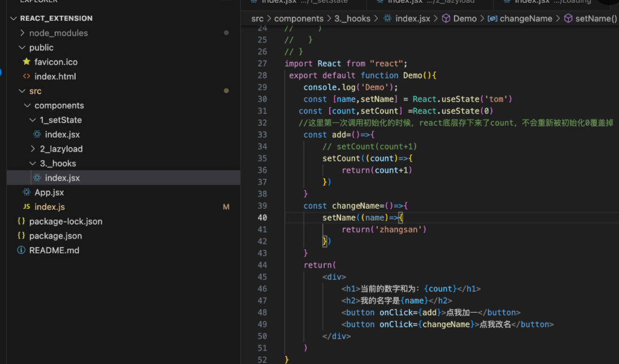Screen dimensions: 619x364
Task: Collapse the 3._hooks folder chevron
Action: click(33, 163)
